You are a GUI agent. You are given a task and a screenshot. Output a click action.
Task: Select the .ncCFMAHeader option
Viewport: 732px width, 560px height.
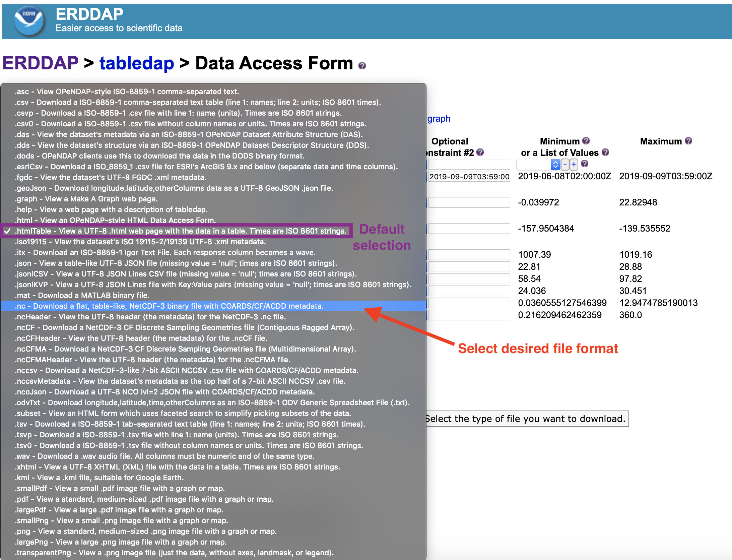[x=213, y=360]
